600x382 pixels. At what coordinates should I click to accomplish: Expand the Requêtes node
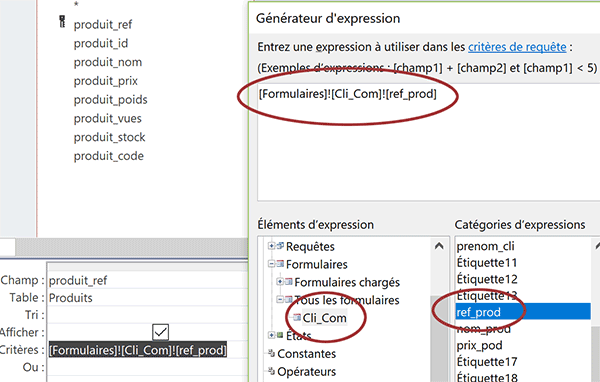pos(271,246)
